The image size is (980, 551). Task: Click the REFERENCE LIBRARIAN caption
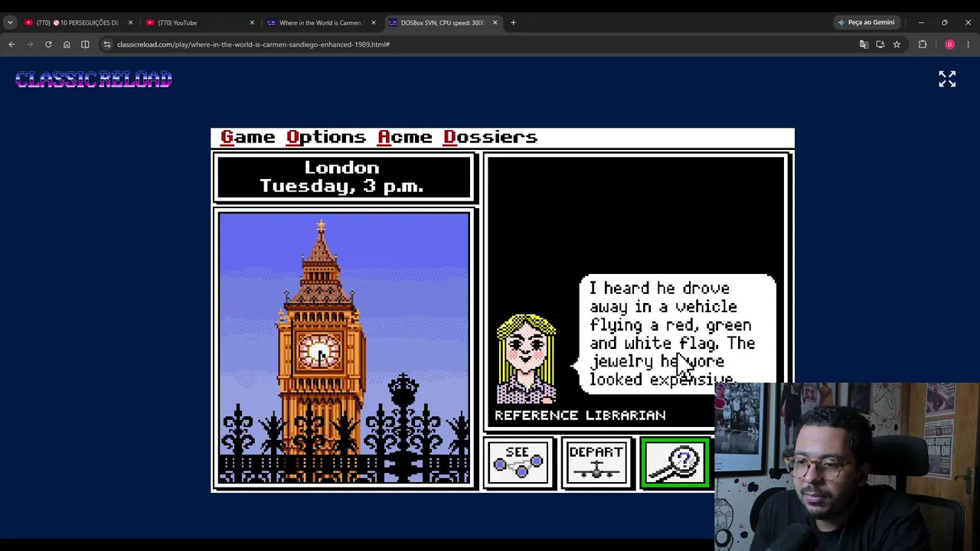pyautogui.click(x=580, y=416)
